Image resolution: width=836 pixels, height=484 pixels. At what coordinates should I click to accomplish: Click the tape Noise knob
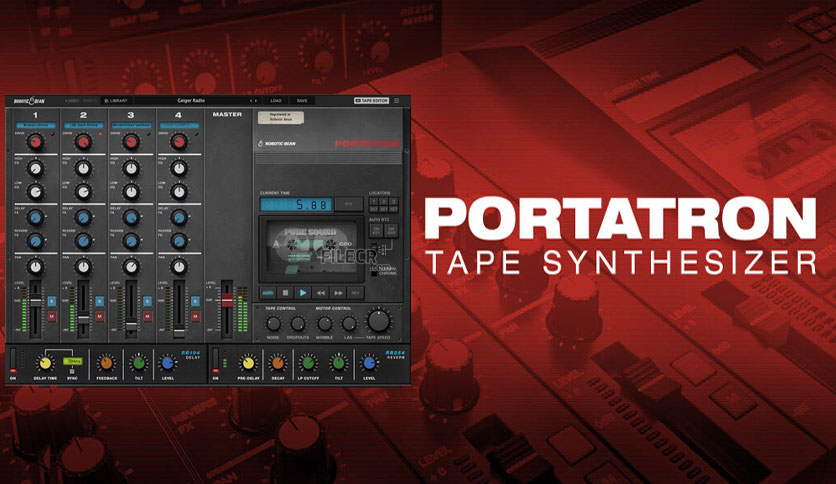click(273, 323)
